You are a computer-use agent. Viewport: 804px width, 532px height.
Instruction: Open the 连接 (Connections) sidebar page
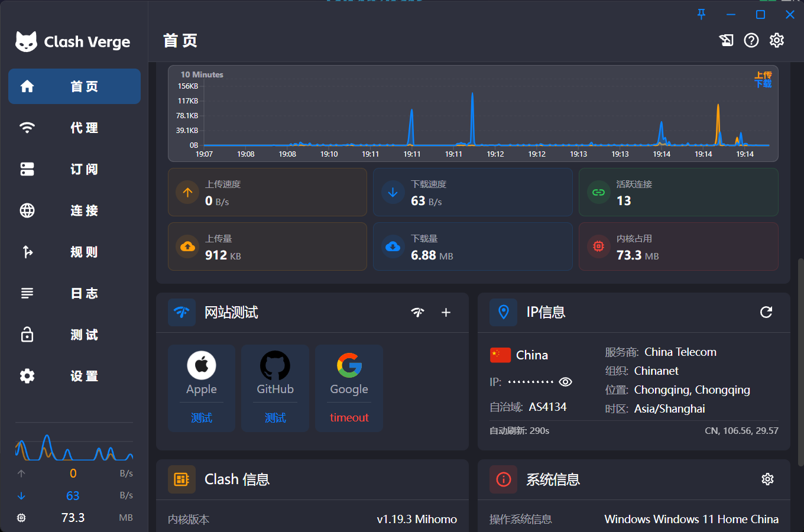point(74,210)
